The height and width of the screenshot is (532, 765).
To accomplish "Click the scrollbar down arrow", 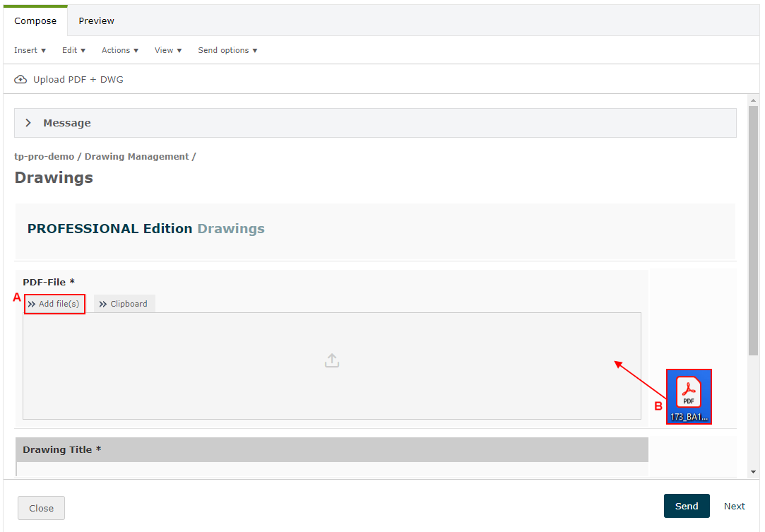I will pyautogui.click(x=753, y=472).
